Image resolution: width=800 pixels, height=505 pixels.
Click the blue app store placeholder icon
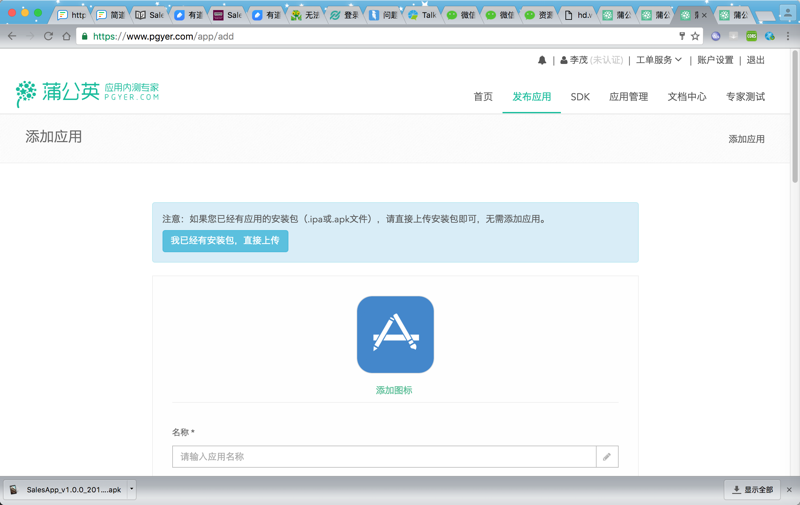(x=395, y=335)
